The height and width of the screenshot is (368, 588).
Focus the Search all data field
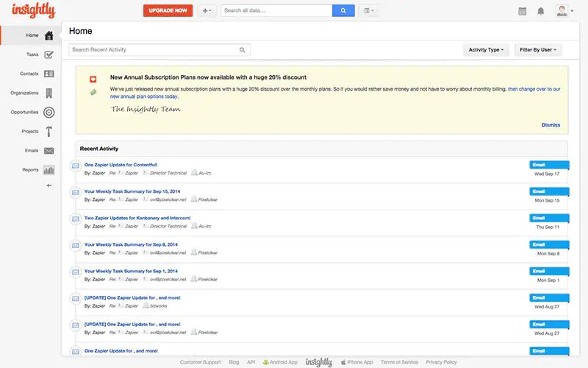click(x=276, y=10)
